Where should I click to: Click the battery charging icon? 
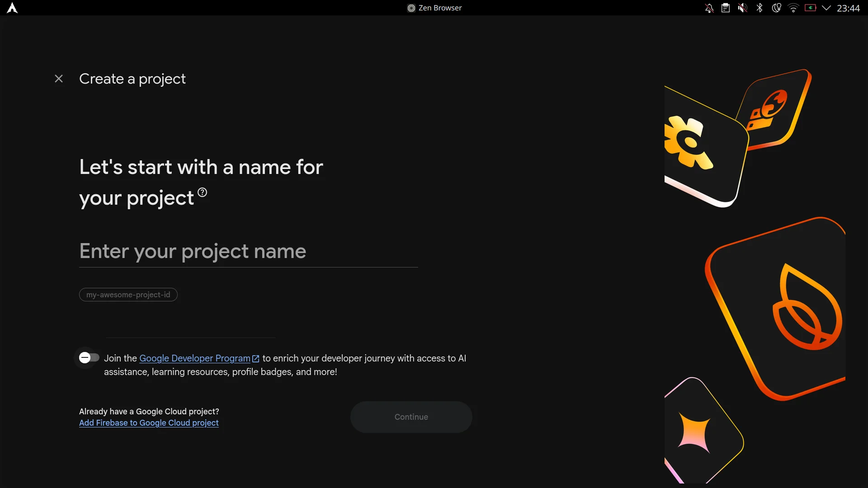point(810,8)
